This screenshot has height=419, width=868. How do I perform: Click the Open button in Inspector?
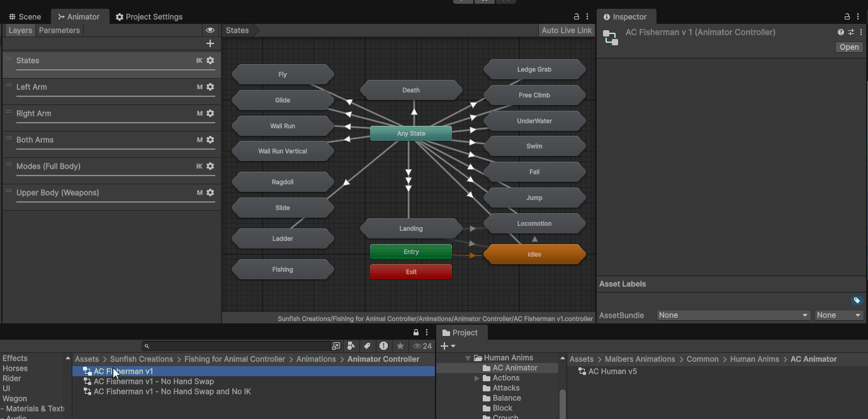(848, 47)
